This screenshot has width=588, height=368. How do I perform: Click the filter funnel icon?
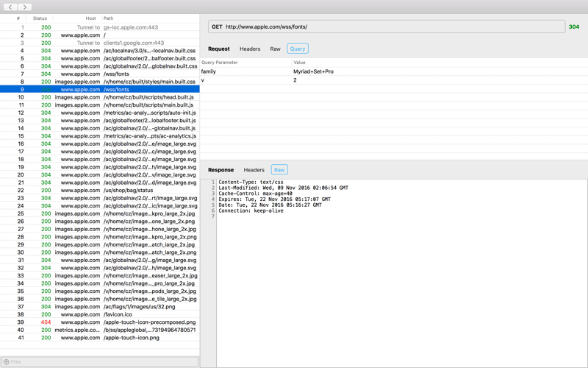coord(6,362)
